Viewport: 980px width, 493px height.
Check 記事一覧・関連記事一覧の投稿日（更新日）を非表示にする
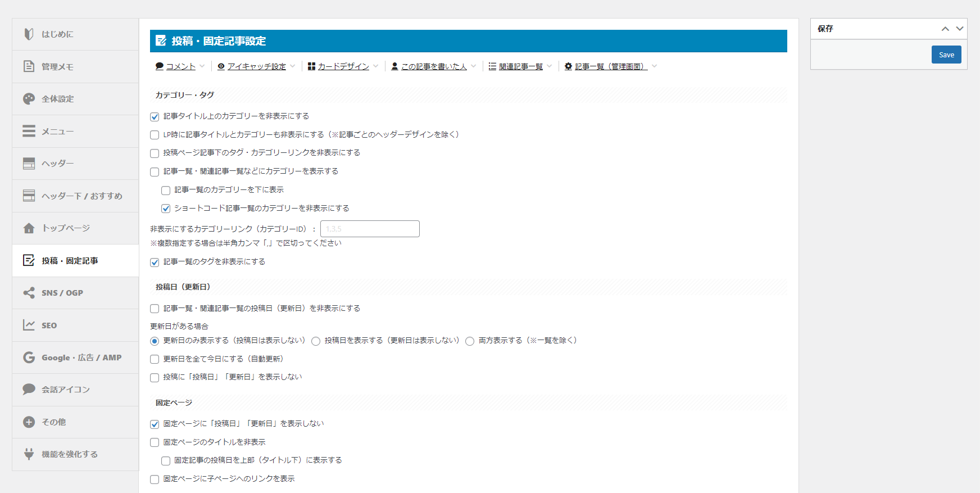155,309
